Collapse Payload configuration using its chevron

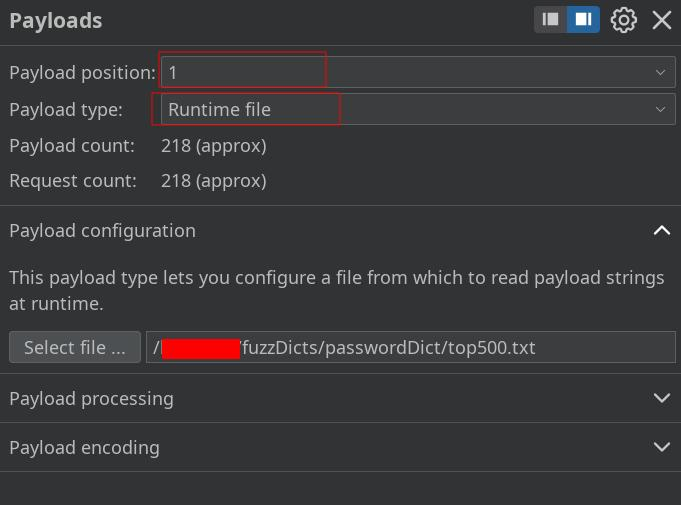tap(661, 230)
